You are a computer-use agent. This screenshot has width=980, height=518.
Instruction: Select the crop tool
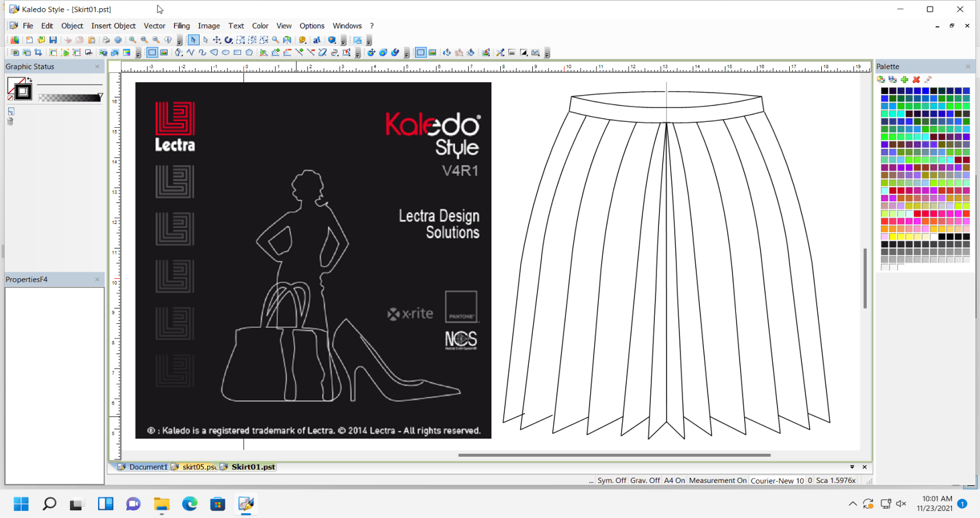tap(38, 52)
